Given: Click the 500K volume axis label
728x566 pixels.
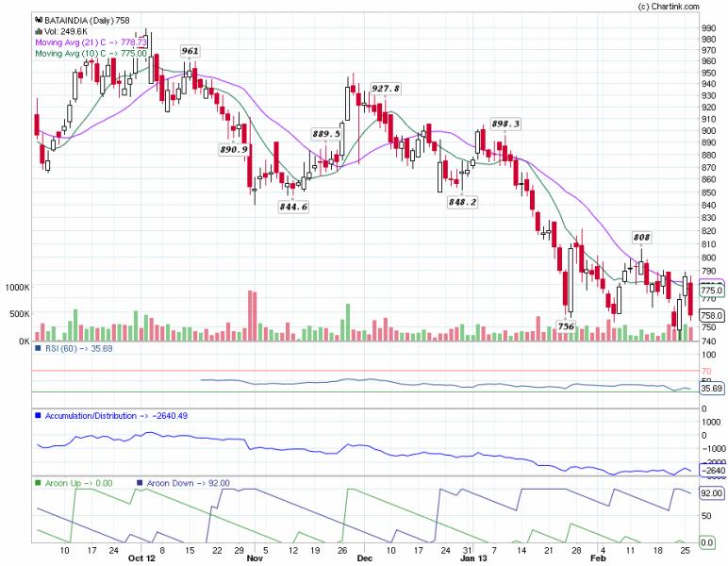Looking at the screenshot, I should 20,314.
